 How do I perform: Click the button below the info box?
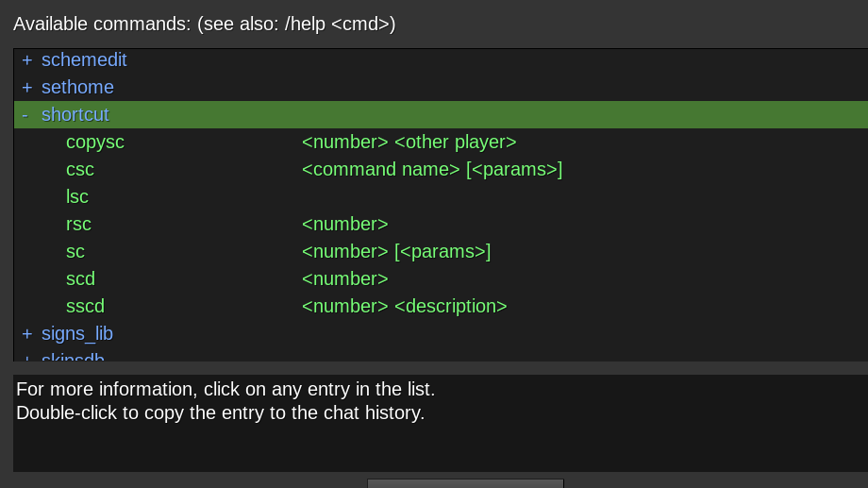click(465, 483)
